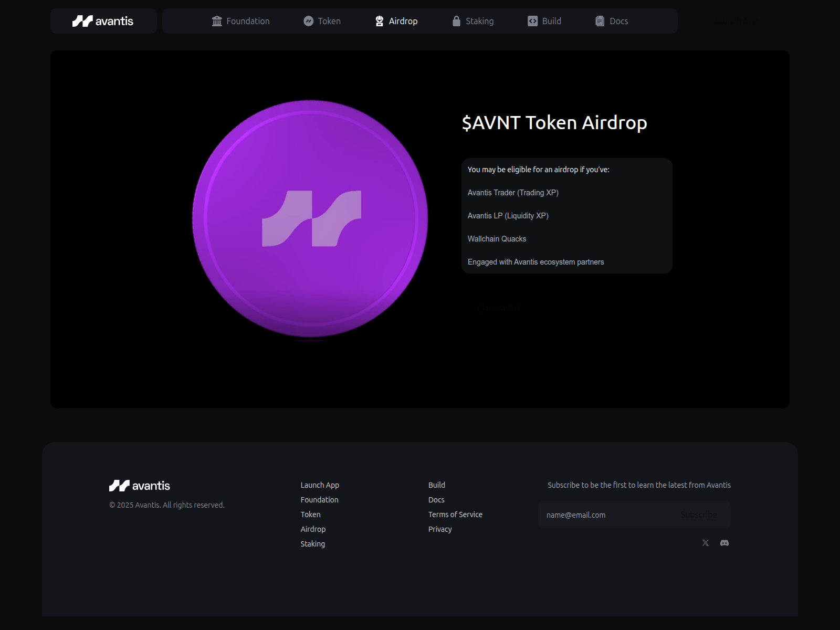
Task: Click 'Avantis LP (Liquidity XP)' text
Action: click(508, 216)
